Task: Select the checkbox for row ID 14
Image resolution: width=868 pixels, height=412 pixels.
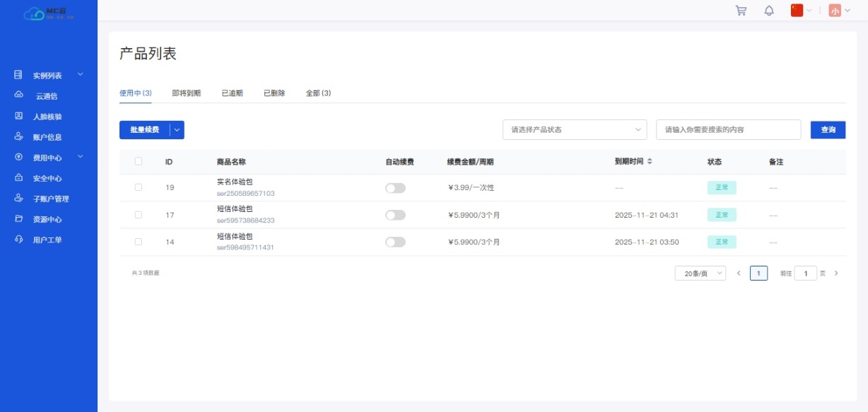Action: point(139,242)
